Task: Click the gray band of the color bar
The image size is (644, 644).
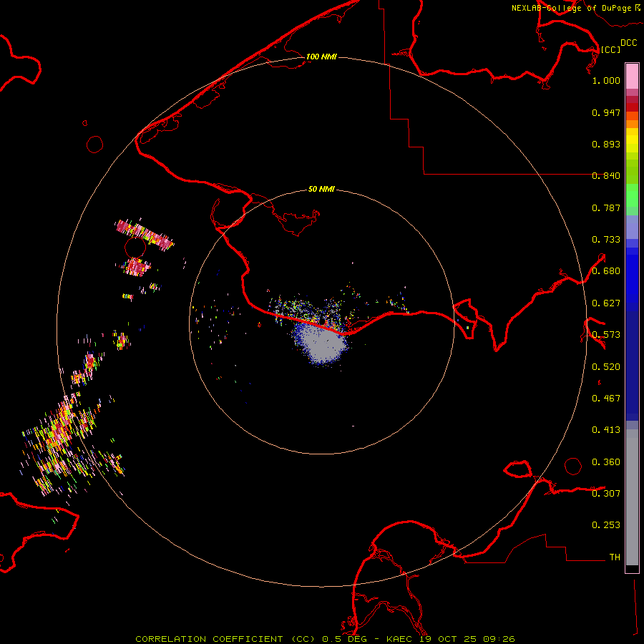Action: [x=632, y=497]
